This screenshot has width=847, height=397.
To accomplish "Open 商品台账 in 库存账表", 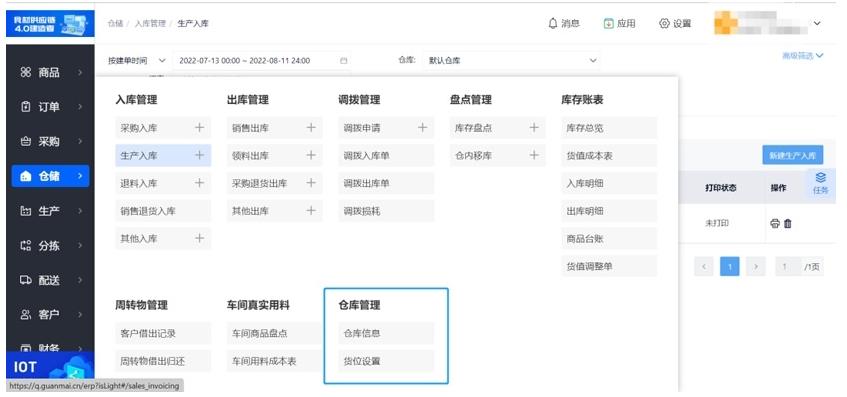I will pyautogui.click(x=609, y=238).
